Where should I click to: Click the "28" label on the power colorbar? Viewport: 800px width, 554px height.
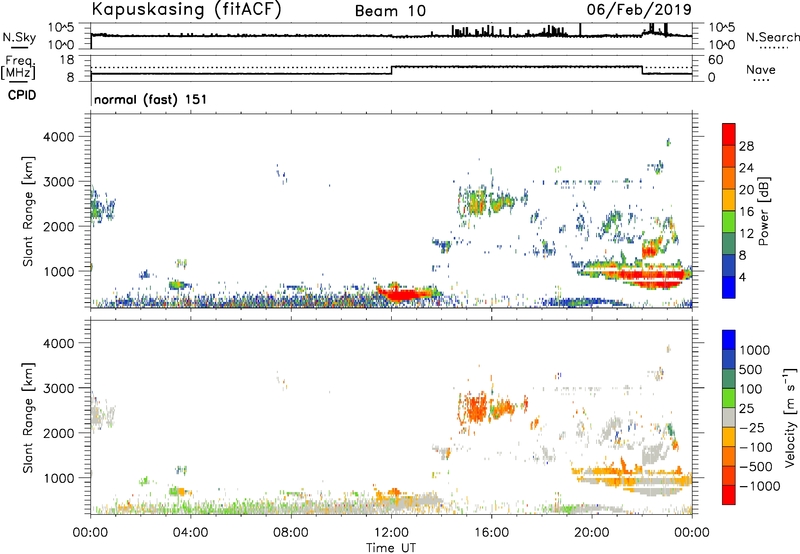[x=746, y=146]
